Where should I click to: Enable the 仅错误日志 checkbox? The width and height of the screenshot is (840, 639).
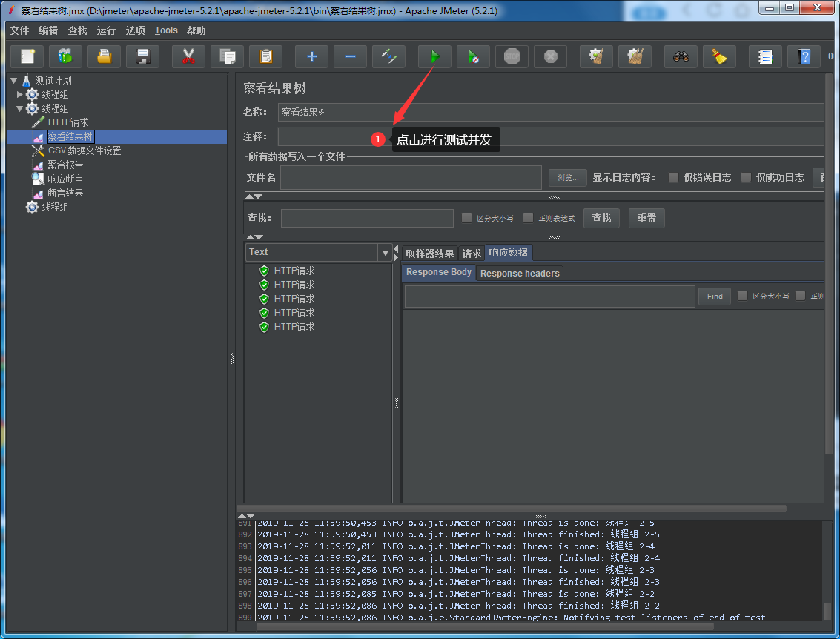click(x=673, y=177)
